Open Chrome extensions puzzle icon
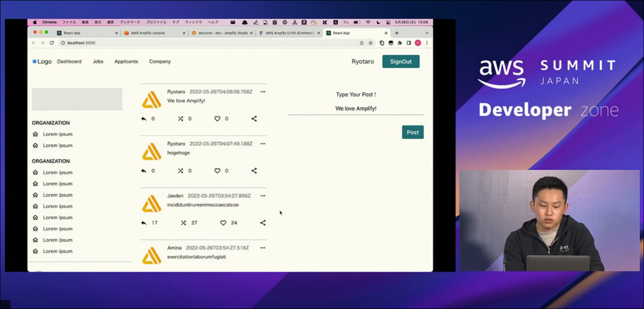Image resolution: width=644 pixels, height=309 pixels. pos(400,43)
